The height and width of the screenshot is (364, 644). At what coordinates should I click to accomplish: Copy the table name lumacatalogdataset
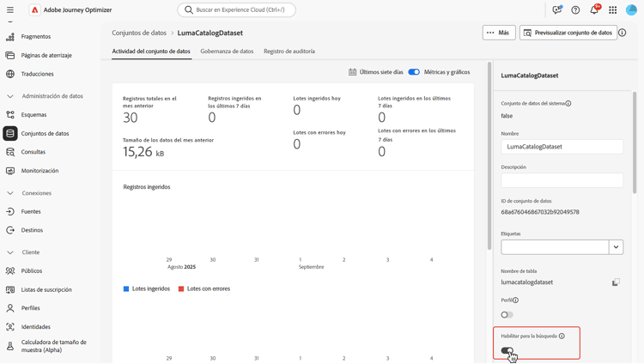616,282
